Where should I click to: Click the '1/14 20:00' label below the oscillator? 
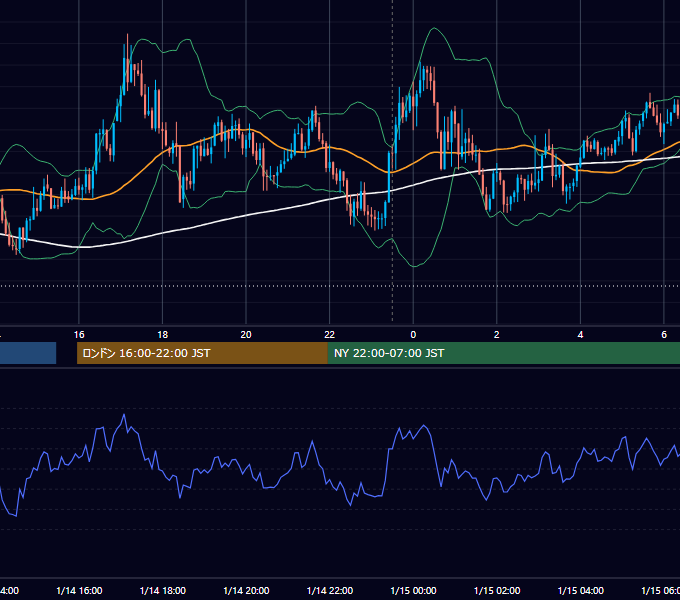[246, 591]
